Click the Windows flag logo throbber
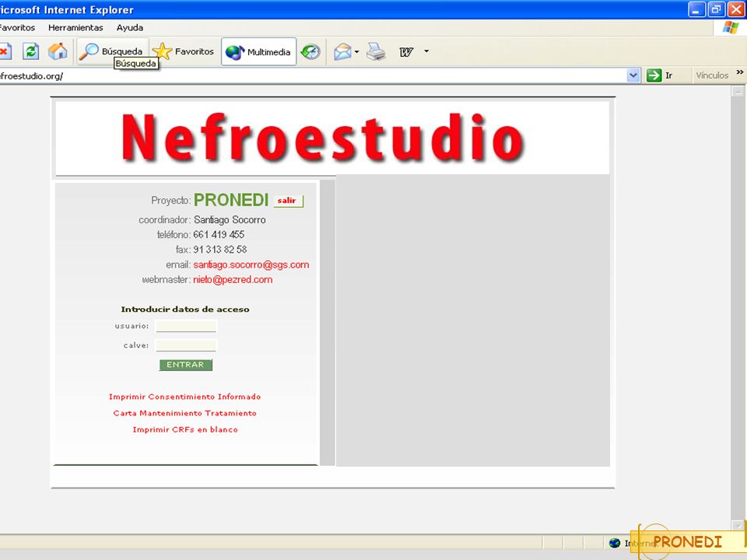This screenshot has height=560, width=747. pos(730,28)
